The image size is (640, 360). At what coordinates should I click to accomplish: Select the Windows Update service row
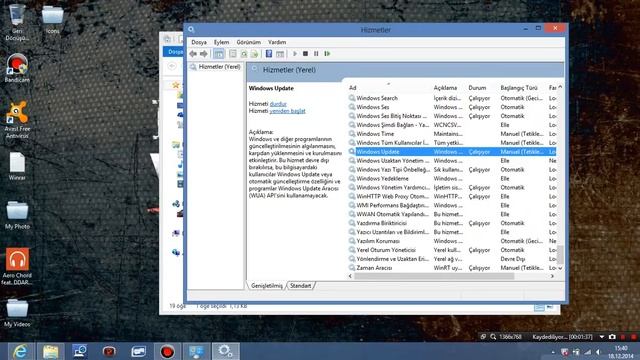[451, 152]
